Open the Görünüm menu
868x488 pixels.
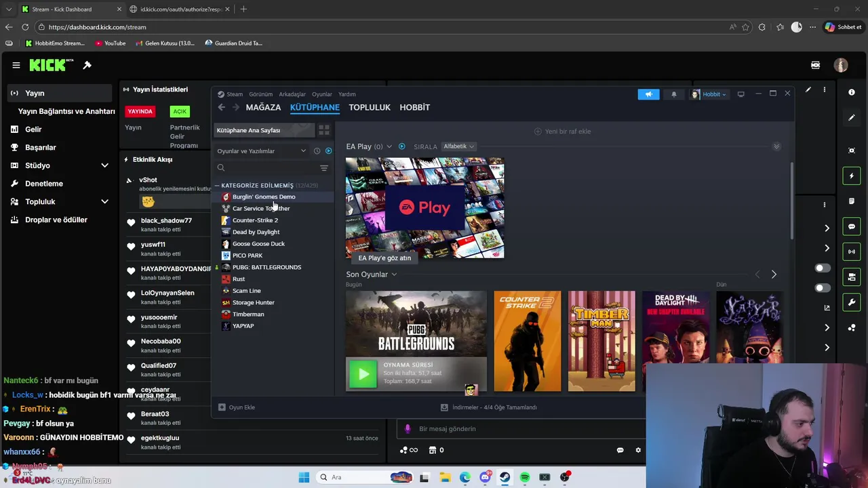pyautogui.click(x=261, y=94)
